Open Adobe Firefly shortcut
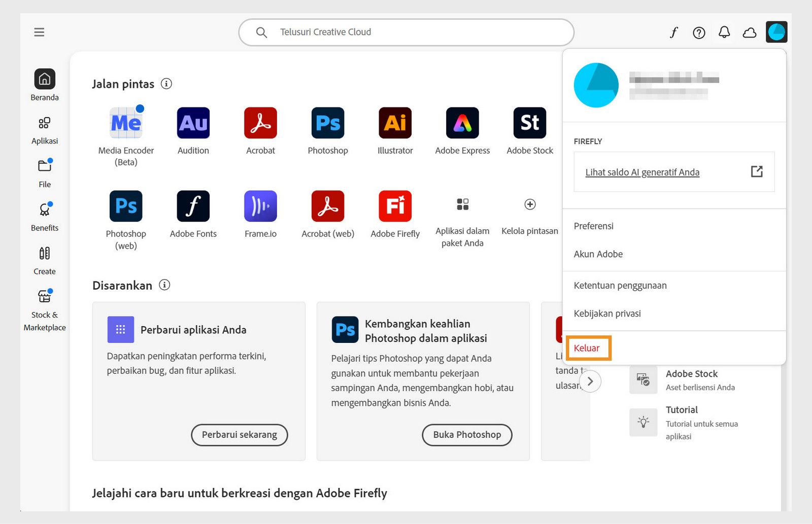 point(395,206)
